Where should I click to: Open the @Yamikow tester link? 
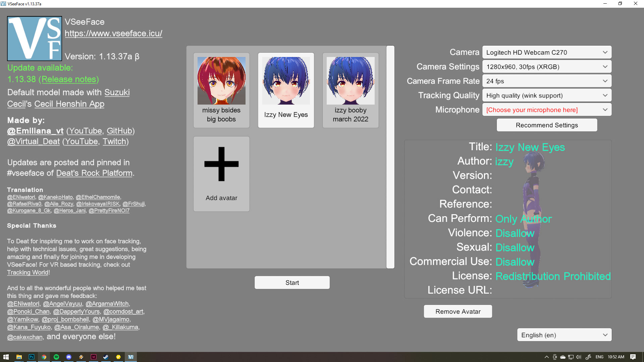click(23, 319)
